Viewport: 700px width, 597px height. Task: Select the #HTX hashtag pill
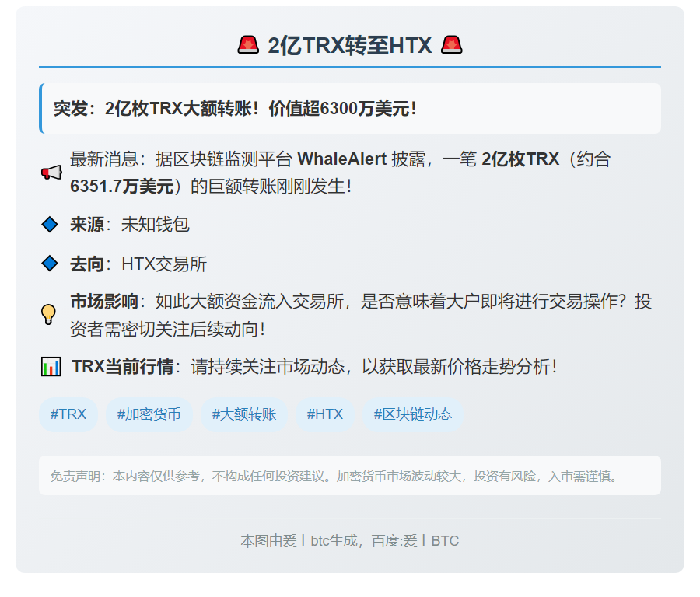[x=324, y=414]
